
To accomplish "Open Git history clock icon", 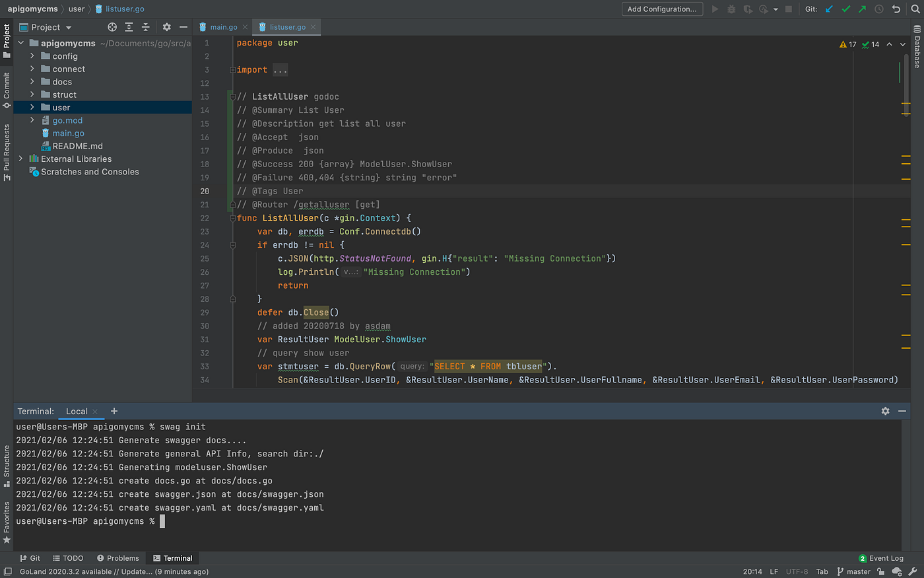I will click(x=879, y=9).
